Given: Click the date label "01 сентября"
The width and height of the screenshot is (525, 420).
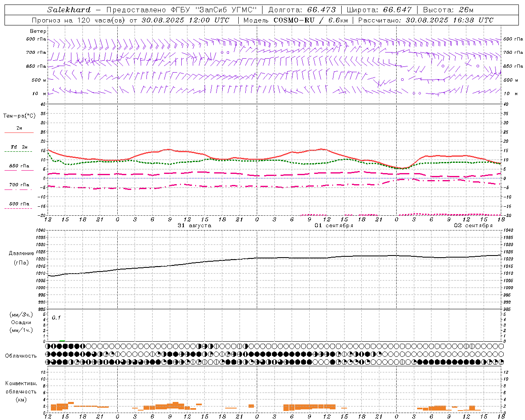Looking at the screenshot, I should tap(334, 226).
